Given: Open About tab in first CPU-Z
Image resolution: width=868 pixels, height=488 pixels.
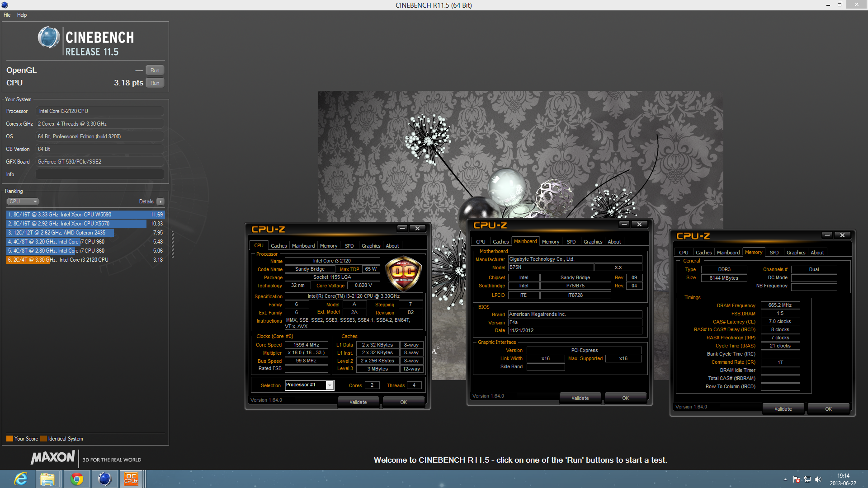Looking at the screenshot, I should [x=392, y=246].
